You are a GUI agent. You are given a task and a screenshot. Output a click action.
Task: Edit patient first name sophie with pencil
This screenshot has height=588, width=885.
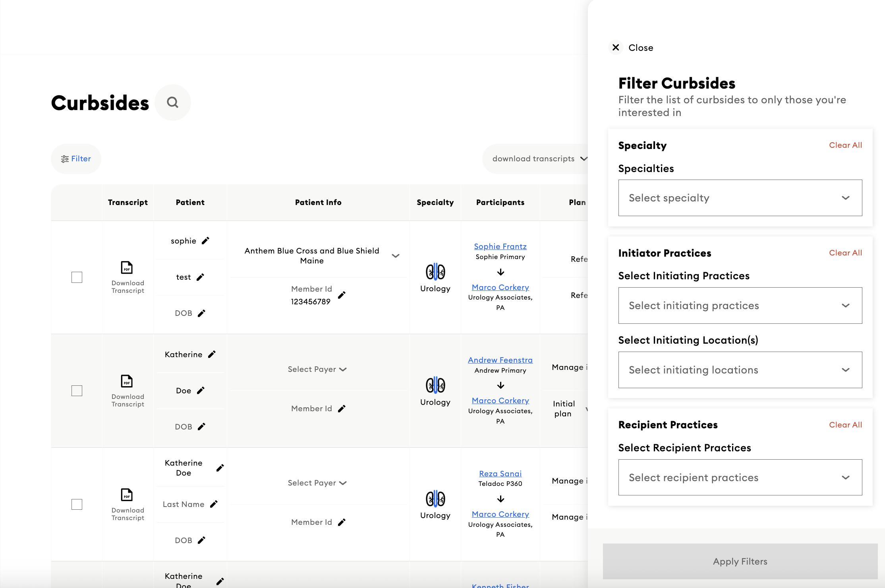(205, 241)
